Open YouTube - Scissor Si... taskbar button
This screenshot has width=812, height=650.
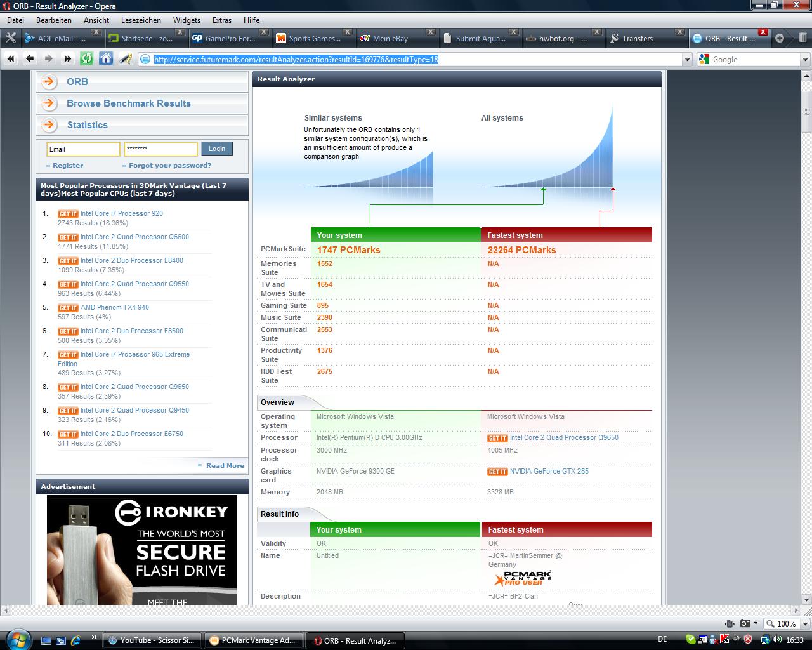point(153,640)
